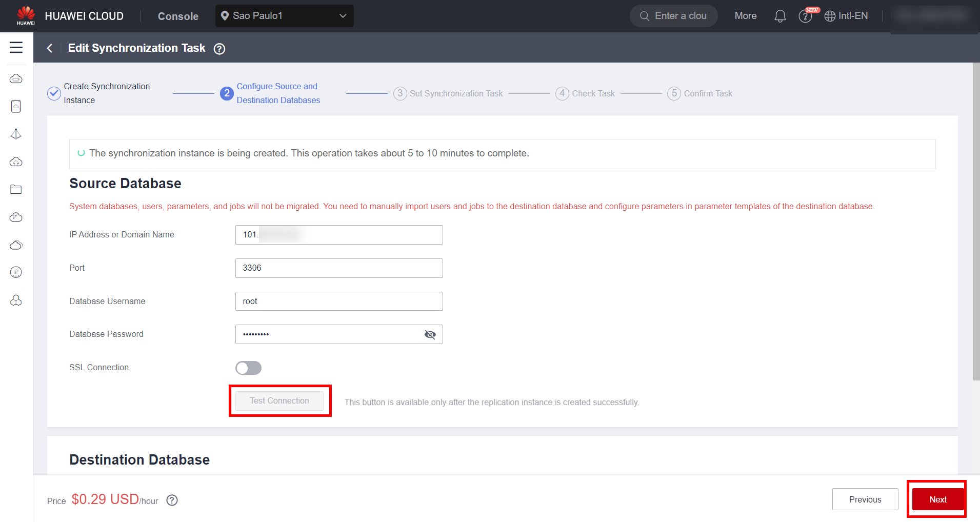Enable the SSL Connection toggle
Viewport: 980px width, 522px height.
248,368
